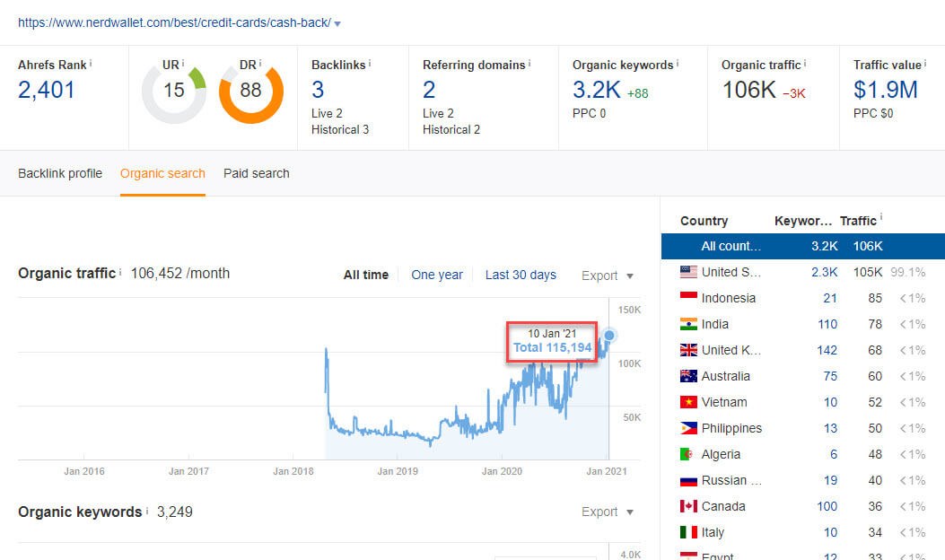The height and width of the screenshot is (560, 945).
Task: Open the Export dropdown for Organic traffic chart
Action: click(607, 276)
